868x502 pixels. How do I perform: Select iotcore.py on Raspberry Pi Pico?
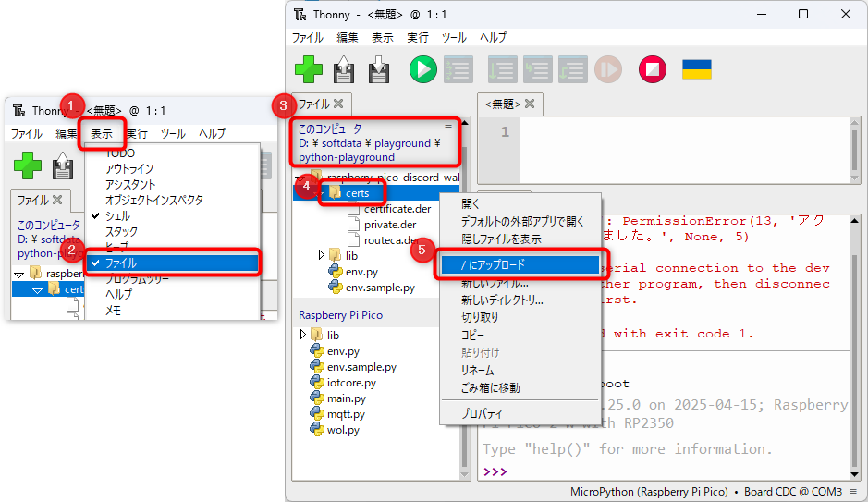351,383
